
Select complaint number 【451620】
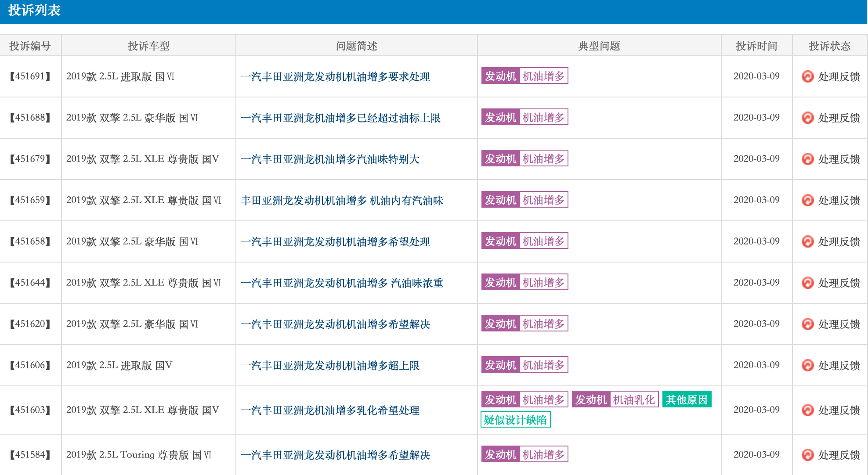click(x=30, y=324)
